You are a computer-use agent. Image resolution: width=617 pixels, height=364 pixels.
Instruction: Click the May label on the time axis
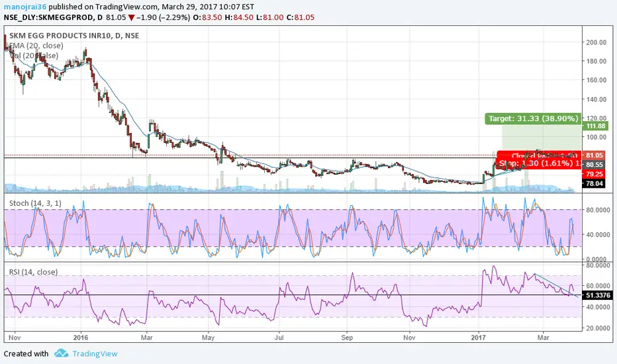(208, 338)
